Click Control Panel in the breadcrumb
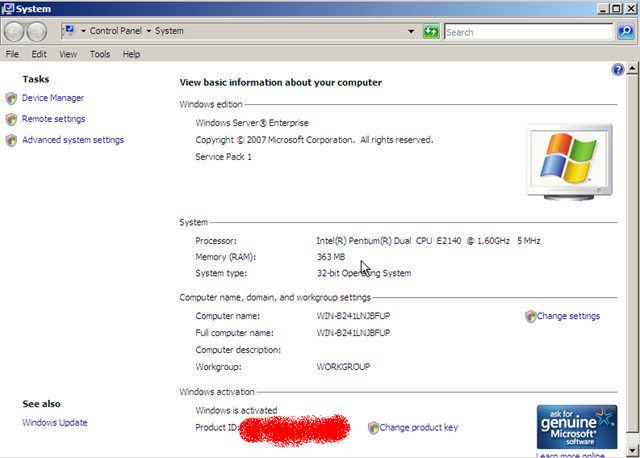640x458 pixels. 116,31
